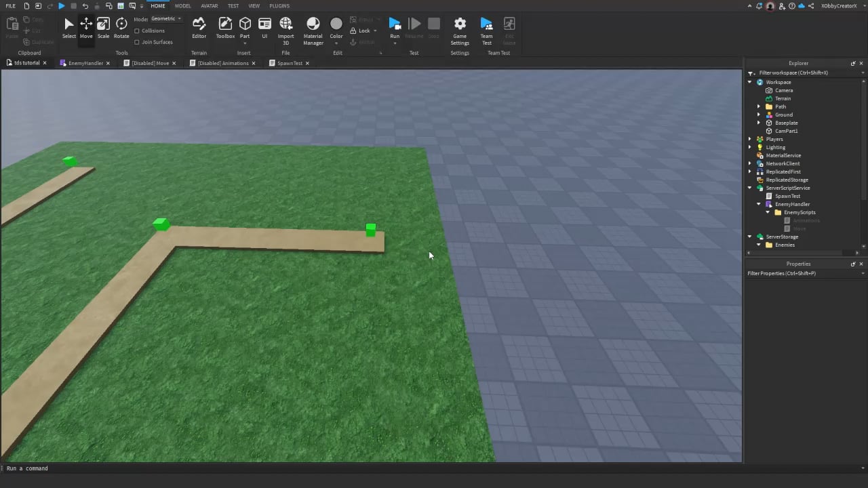Expand the Baseplate node
This screenshot has height=488, width=868.
coord(759,123)
